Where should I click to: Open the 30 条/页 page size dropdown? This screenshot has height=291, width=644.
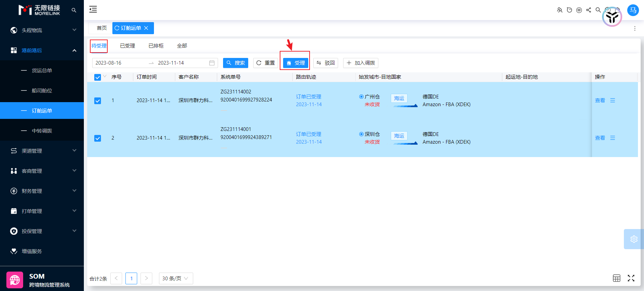tap(176, 278)
